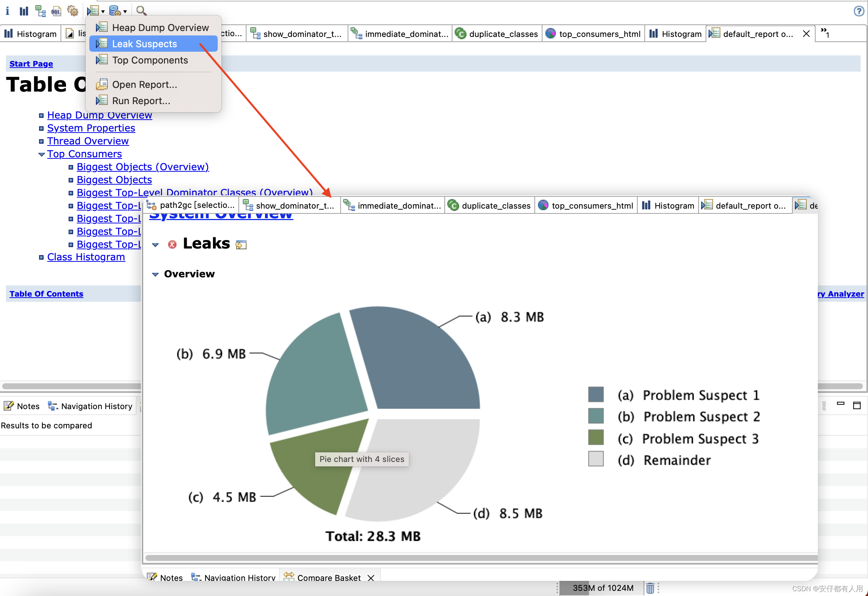Click Table Of Contents anchor link
The height and width of the screenshot is (596, 868).
[x=46, y=294]
